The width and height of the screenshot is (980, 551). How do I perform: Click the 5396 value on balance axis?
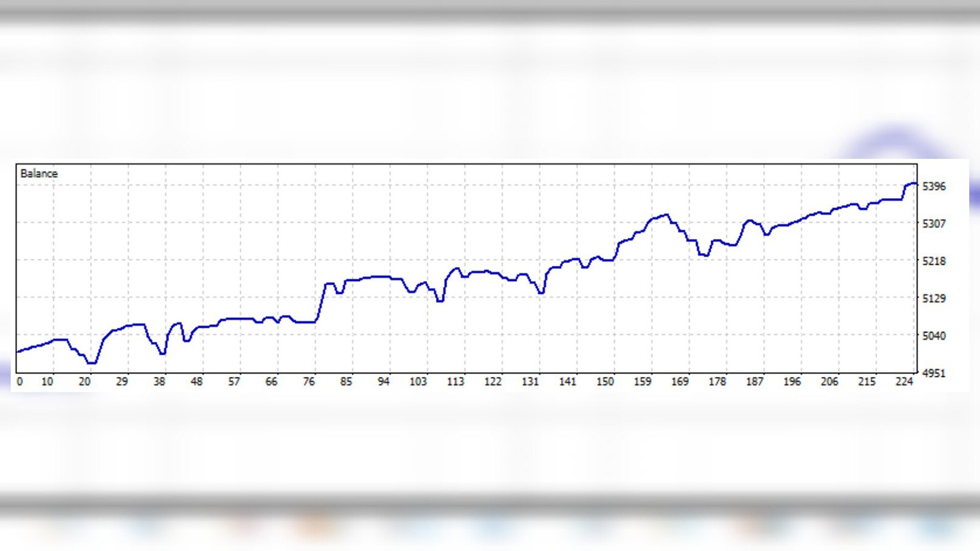click(x=934, y=187)
